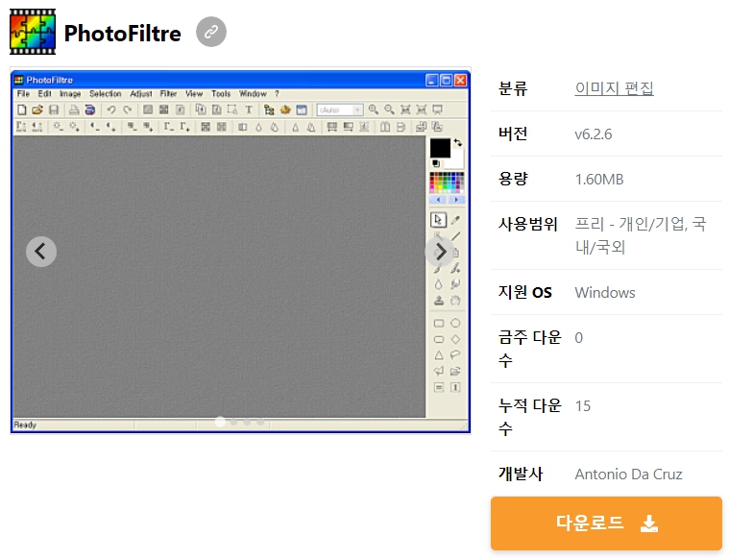Click the Print toolbar icon
This screenshot has width=729, height=560.
[74, 110]
